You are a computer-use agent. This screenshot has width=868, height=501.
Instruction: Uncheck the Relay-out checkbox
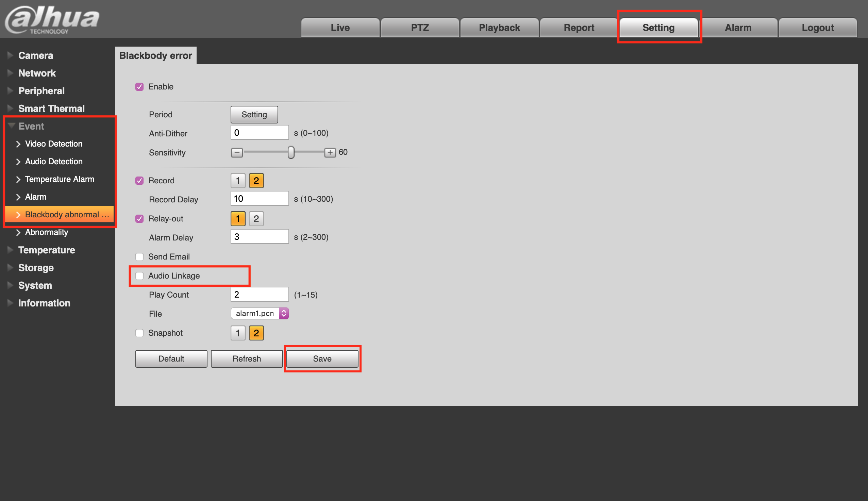[139, 219]
